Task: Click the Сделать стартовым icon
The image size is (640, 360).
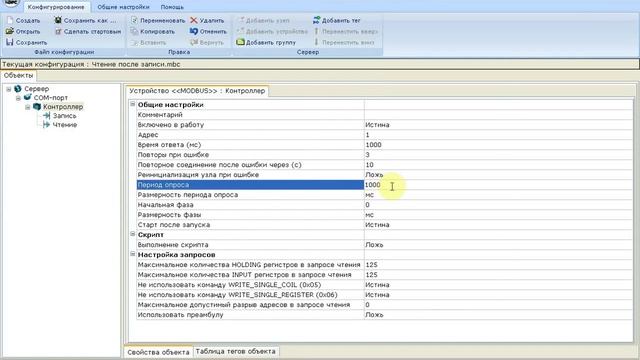Action: [x=58, y=31]
